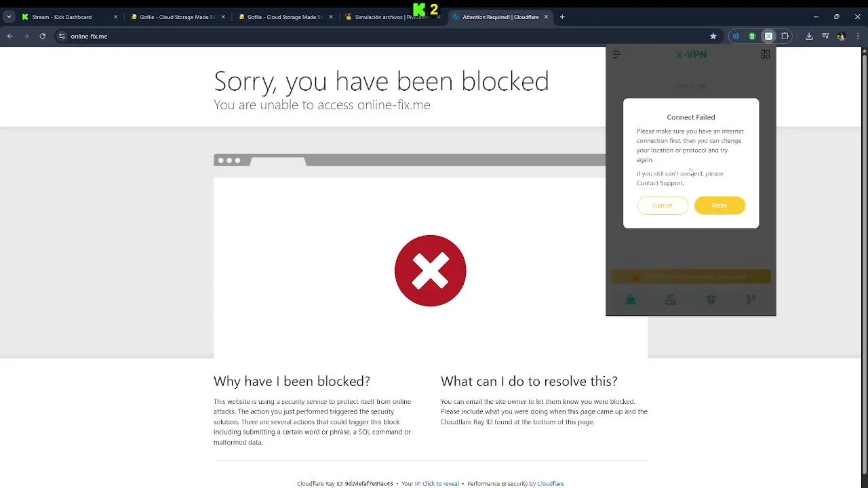
Task: Open the X-VPN hamburger menu
Action: 616,54
